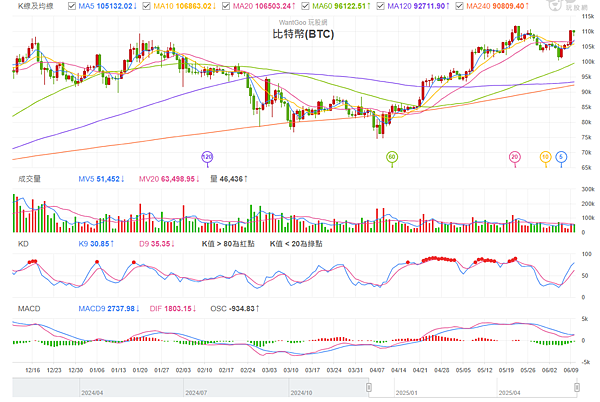
Task: Click the 04/07 date axis label
Action: tap(377, 370)
